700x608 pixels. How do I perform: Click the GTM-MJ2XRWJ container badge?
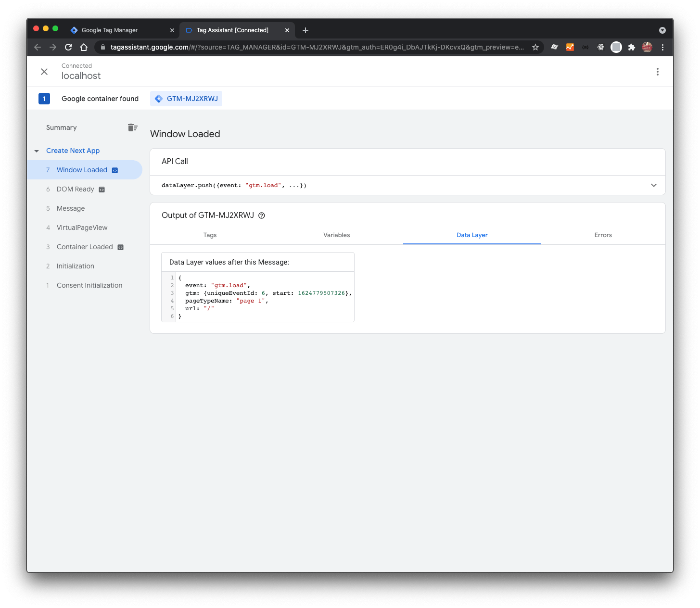coord(186,99)
